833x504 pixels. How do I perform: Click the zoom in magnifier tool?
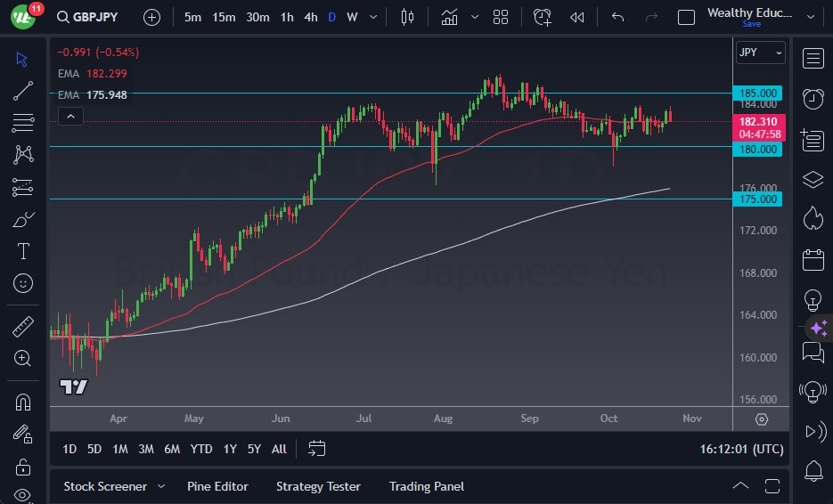click(x=23, y=358)
